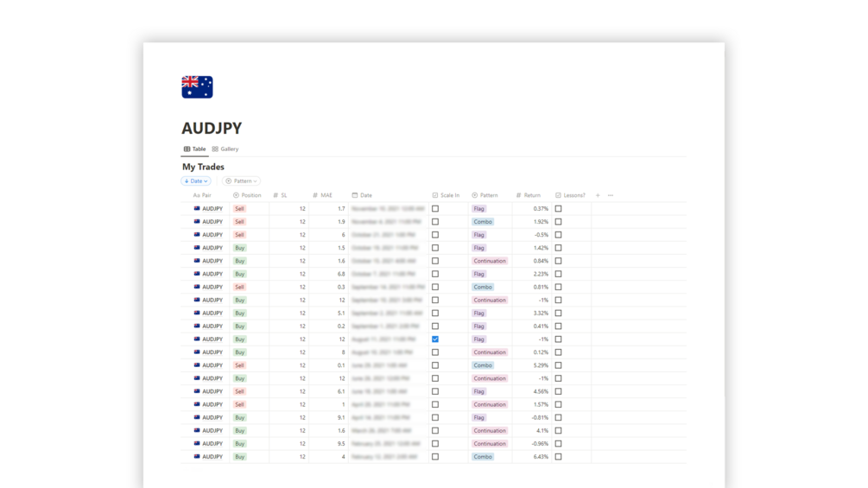This screenshot has height=488, width=868.
Task: Click the Return column header
Action: (529, 195)
